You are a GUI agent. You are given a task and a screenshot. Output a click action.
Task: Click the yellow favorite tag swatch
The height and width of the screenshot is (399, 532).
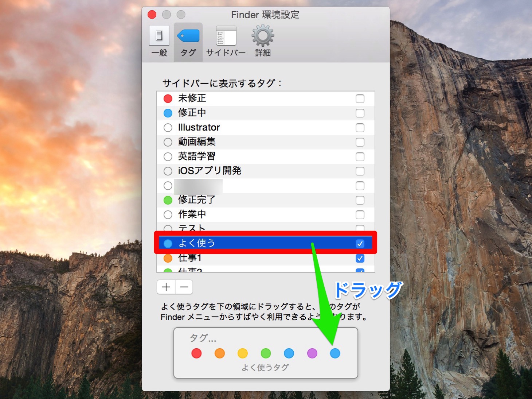pyautogui.click(x=243, y=353)
